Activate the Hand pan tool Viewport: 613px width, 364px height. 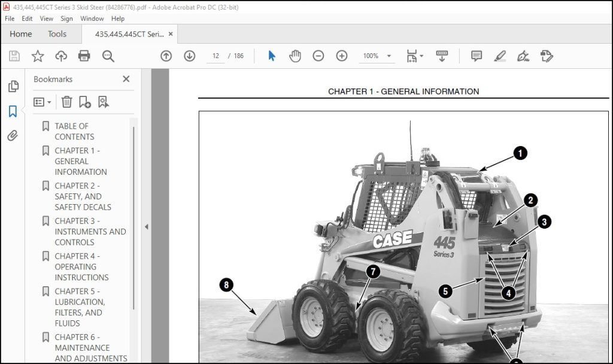coord(295,56)
